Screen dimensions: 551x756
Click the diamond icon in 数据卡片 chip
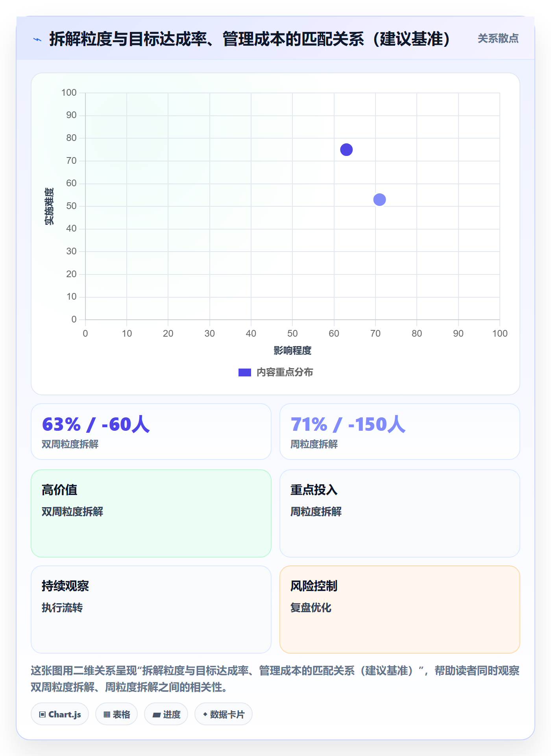coord(205,714)
